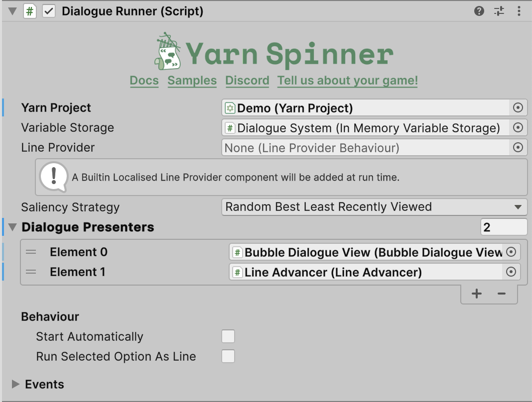Click the Element 0 object picker circle
This screenshot has width=532, height=402.
(x=511, y=252)
